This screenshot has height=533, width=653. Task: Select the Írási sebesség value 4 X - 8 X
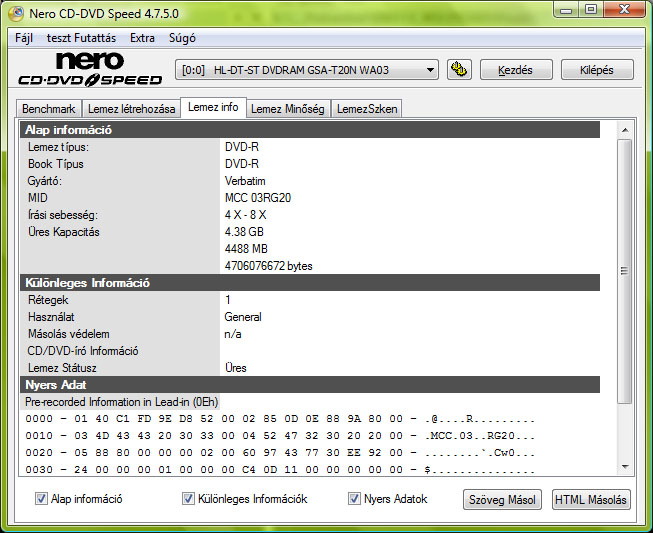[x=245, y=215]
